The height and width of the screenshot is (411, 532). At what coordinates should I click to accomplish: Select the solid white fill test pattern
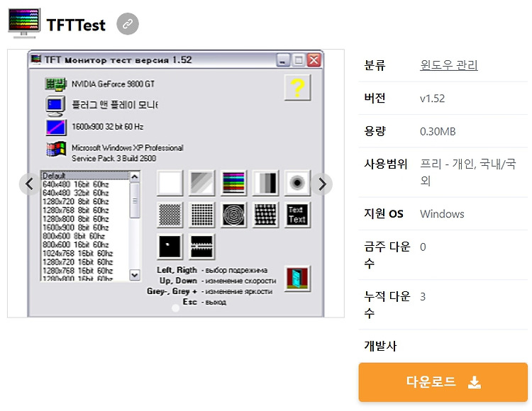point(170,183)
